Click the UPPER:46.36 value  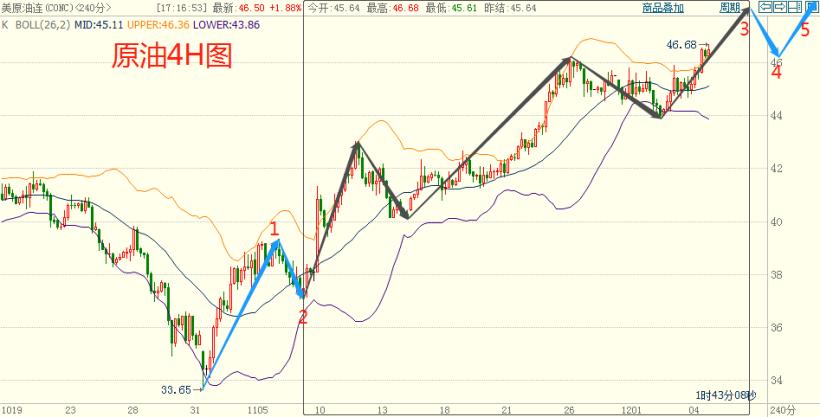click(x=159, y=25)
